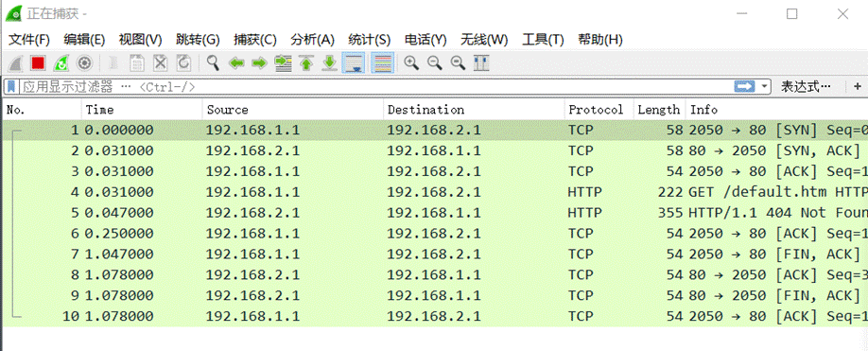Add a filter button with plus sign
The image size is (868, 351).
click(858, 86)
